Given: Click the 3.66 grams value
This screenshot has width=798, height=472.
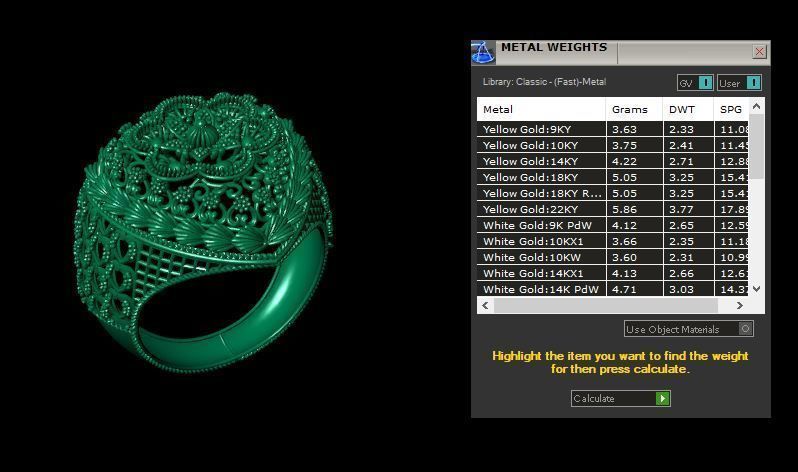Looking at the screenshot, I should (624, 241).
